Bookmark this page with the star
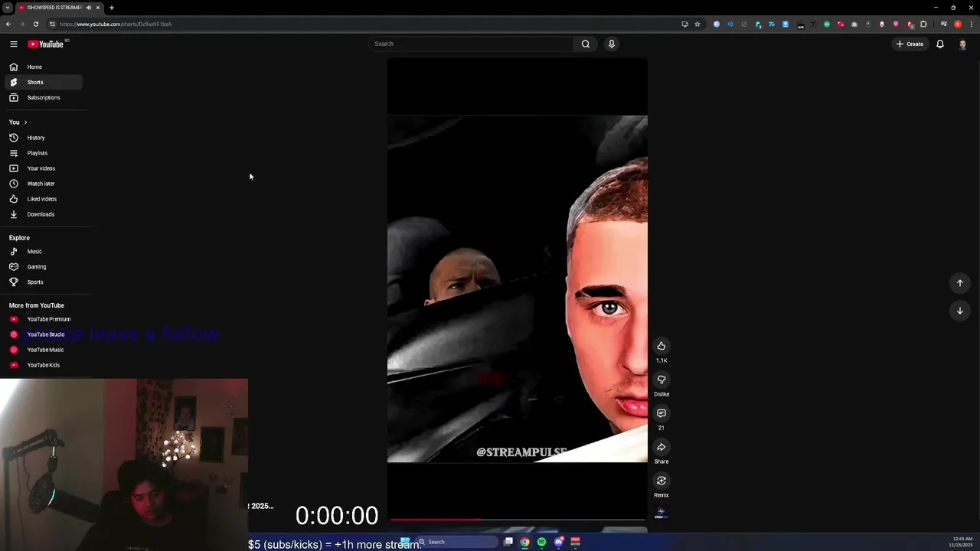Screen dimensions: 980x551 point(697,24)
